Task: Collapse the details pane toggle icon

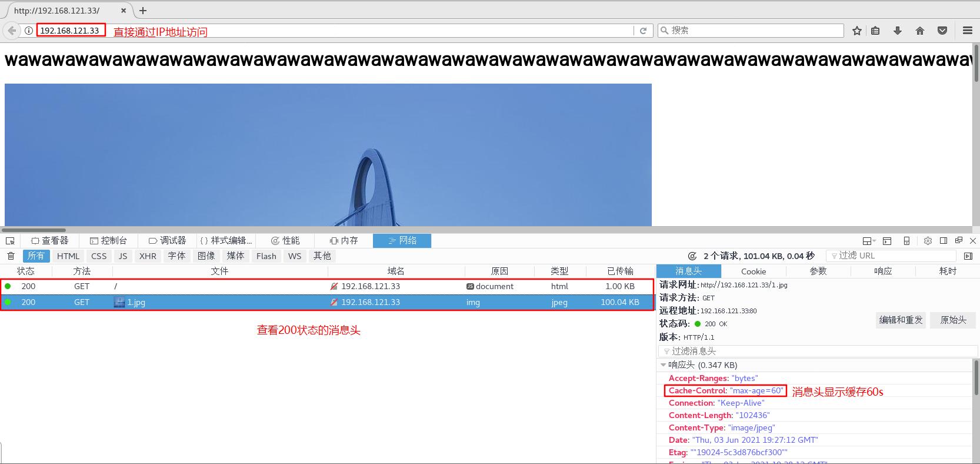Action: coord(968,256)
